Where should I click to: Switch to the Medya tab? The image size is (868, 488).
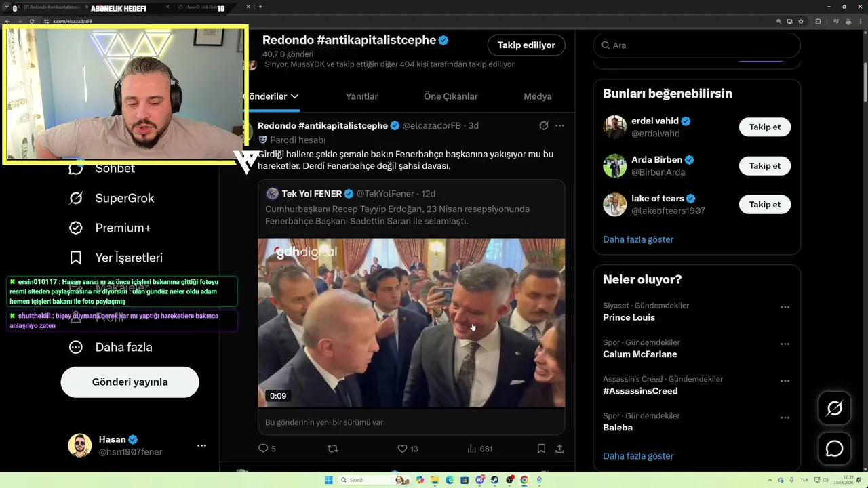[538, 96]
